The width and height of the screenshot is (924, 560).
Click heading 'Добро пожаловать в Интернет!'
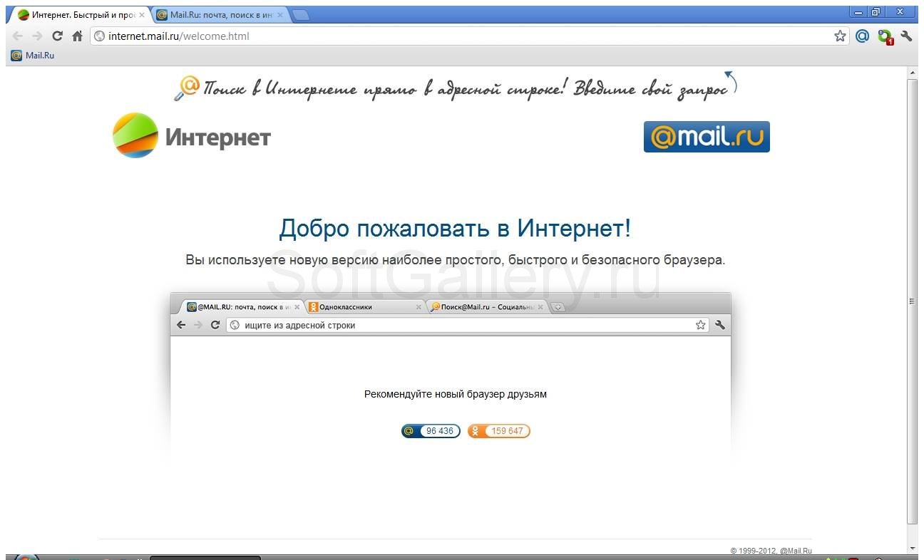(455, 229)
